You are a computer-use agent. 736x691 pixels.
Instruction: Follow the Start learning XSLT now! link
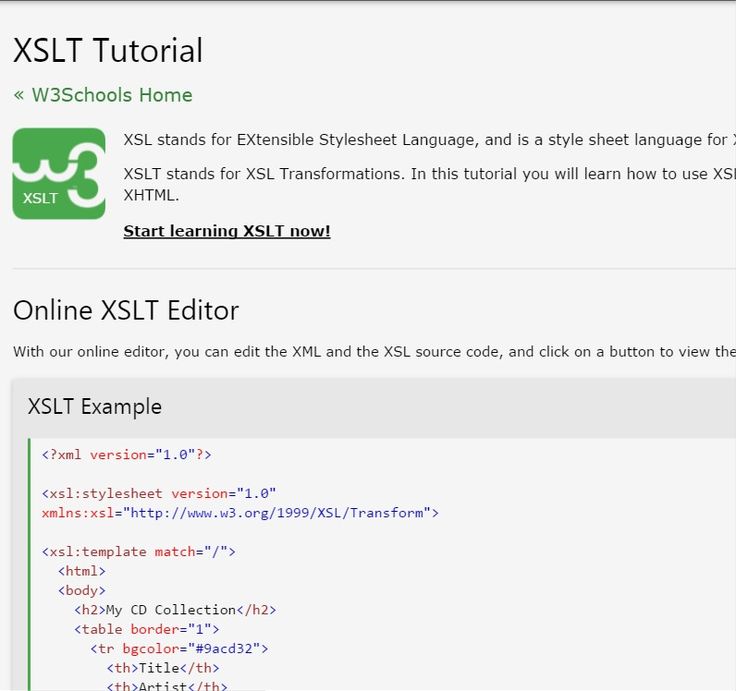tap(227, 231)
